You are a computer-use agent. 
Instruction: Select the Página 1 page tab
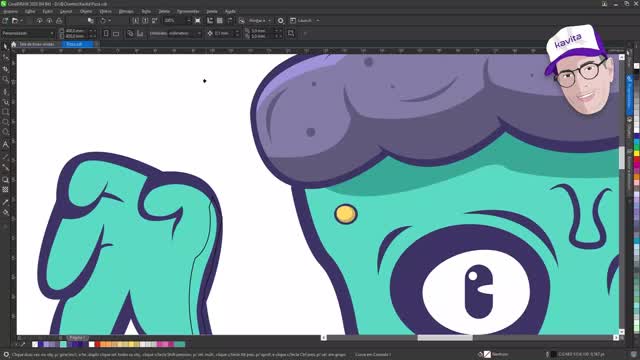coord(77,338)
